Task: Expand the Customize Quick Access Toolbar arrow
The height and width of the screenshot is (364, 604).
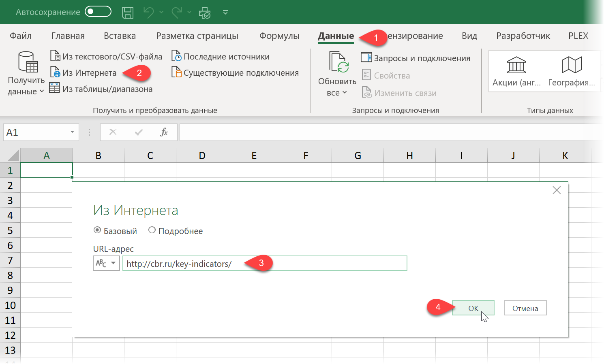Action: click(225, 13)
